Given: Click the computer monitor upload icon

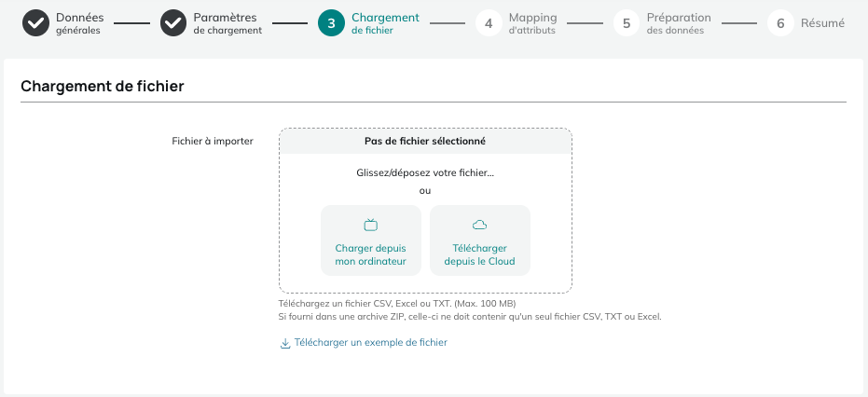Looking at the screenshot, I should (x=371, y=225).
